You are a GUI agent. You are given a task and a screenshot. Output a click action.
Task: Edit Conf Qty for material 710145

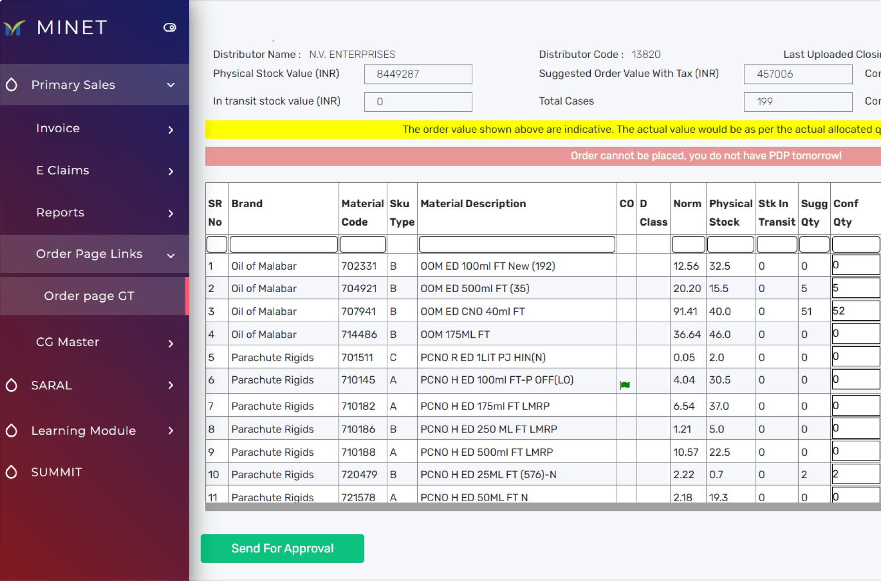coord(857,379)
